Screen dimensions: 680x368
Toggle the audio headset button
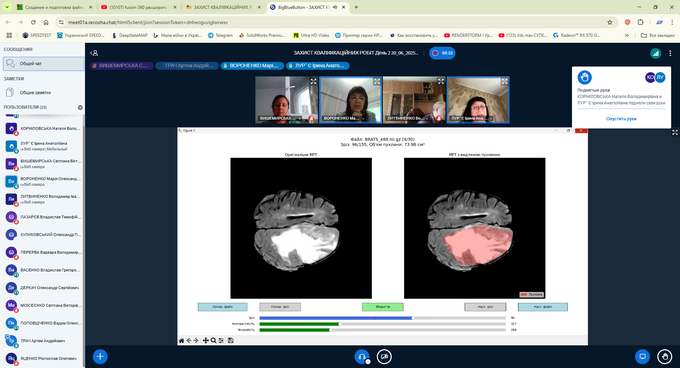pyautogui.click(x=362, y=356)
